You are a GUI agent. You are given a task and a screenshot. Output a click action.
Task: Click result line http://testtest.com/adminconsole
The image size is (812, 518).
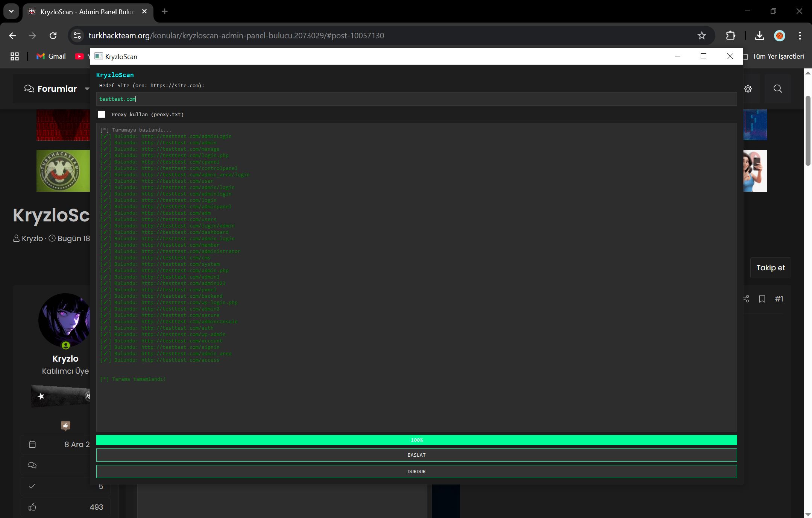(x=169, y=322)
